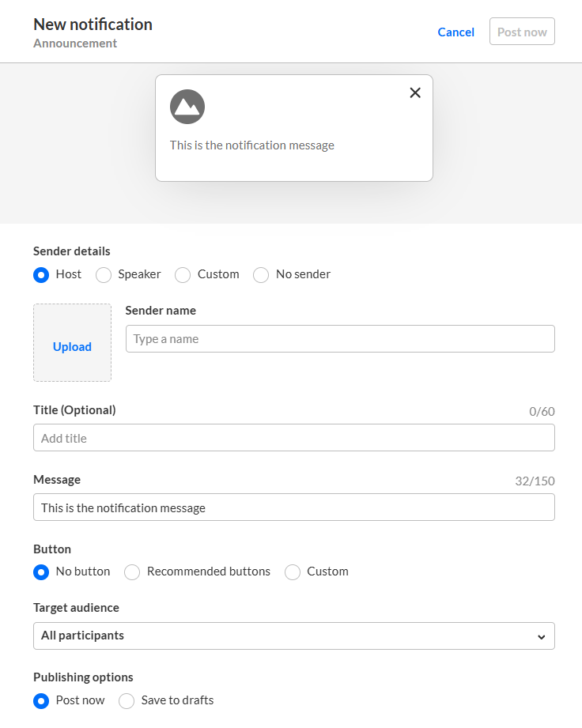Viewport: 582px width, 728px height.
Task: Choose Speaker as the sender
Action: [104, 275]
